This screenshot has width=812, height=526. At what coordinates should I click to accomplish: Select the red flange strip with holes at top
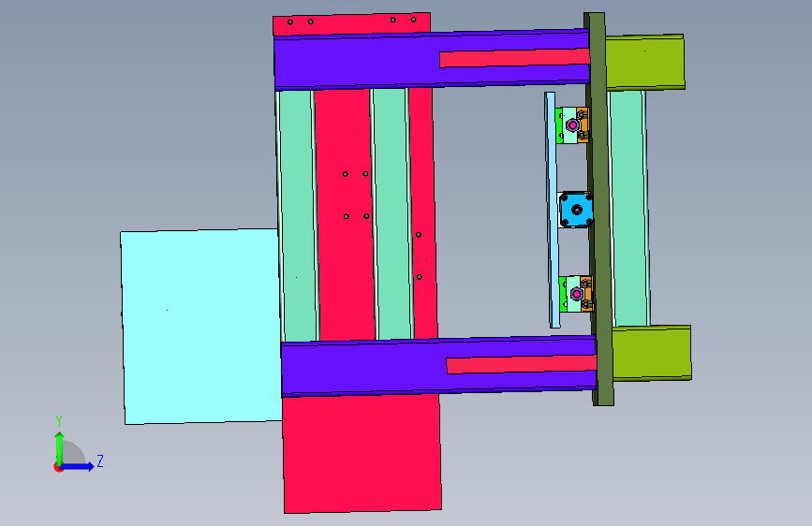pyautogui.click(x=351, y=24)
